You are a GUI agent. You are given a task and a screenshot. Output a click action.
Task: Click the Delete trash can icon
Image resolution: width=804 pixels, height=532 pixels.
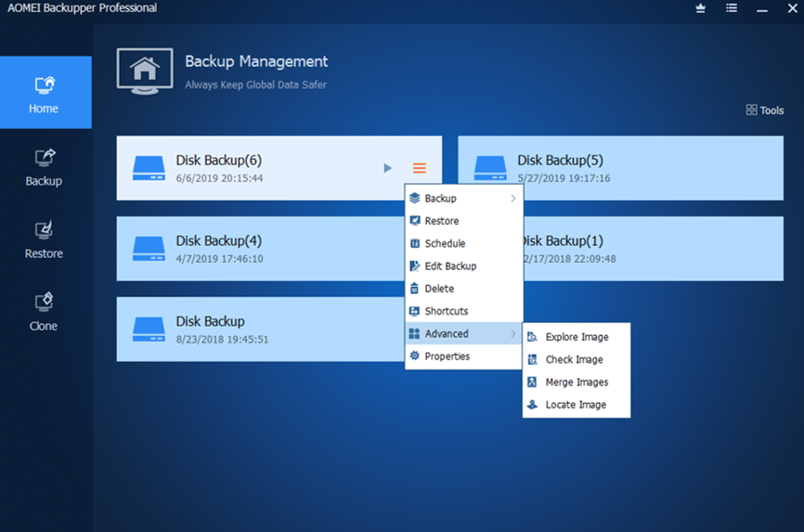pos(414,289)
